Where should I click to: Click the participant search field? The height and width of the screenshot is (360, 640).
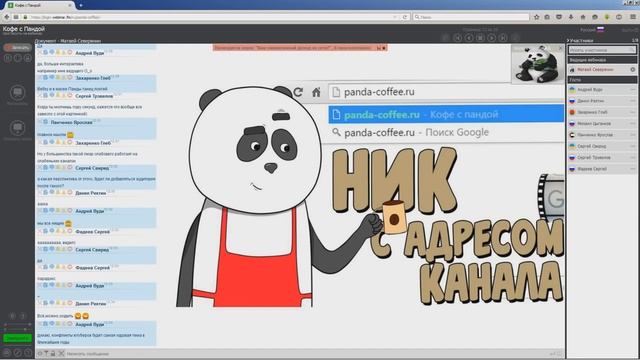(602, 50)
